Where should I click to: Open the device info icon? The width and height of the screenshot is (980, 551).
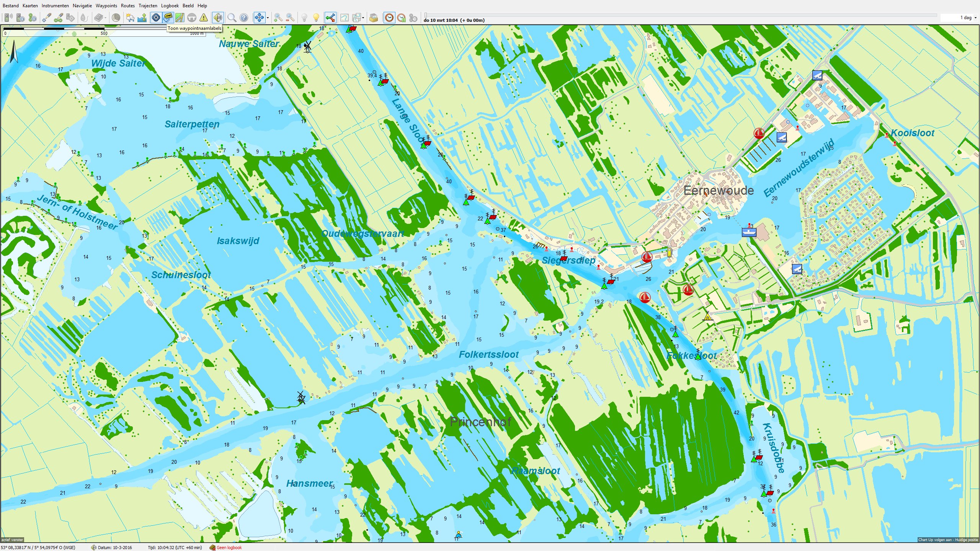coord(21,18)
